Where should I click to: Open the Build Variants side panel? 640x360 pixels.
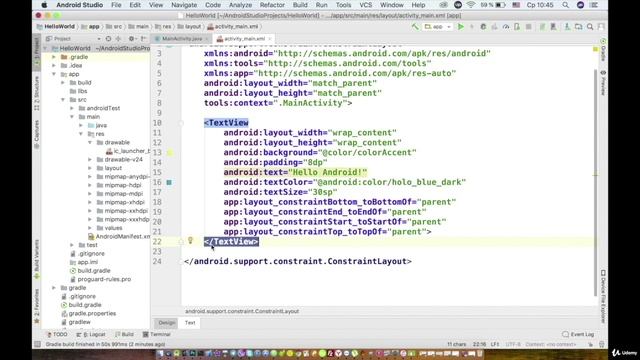(x=37, y=259)
